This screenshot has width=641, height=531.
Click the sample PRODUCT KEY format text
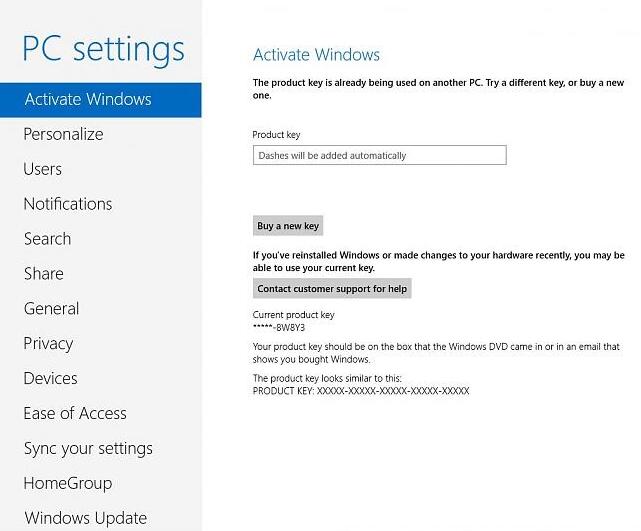click(x=361, y=391)
